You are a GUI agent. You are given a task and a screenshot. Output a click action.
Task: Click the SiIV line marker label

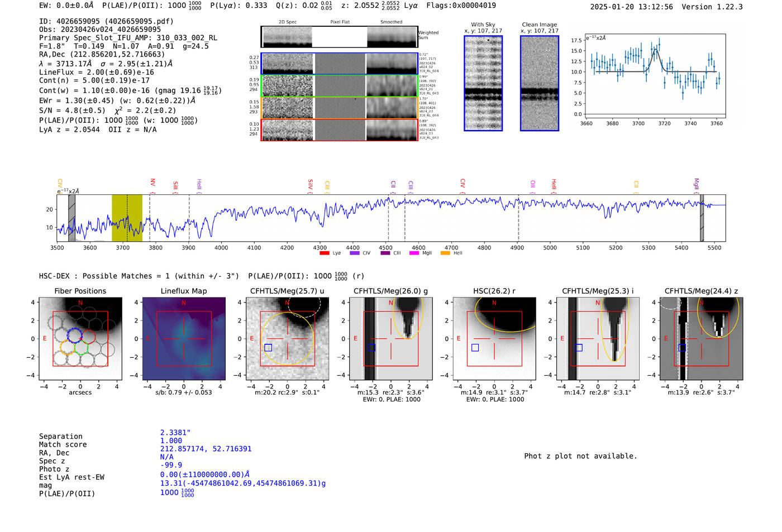pyautogui.click(x=311, y=184)
